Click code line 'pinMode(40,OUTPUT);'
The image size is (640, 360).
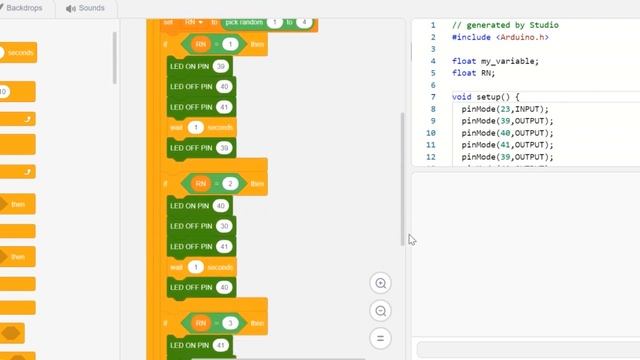point(507,133)
